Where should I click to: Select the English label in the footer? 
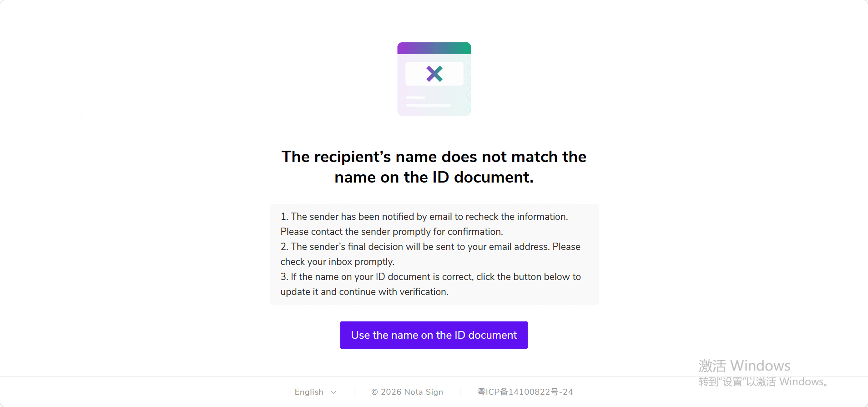click(x=309, y=392)
